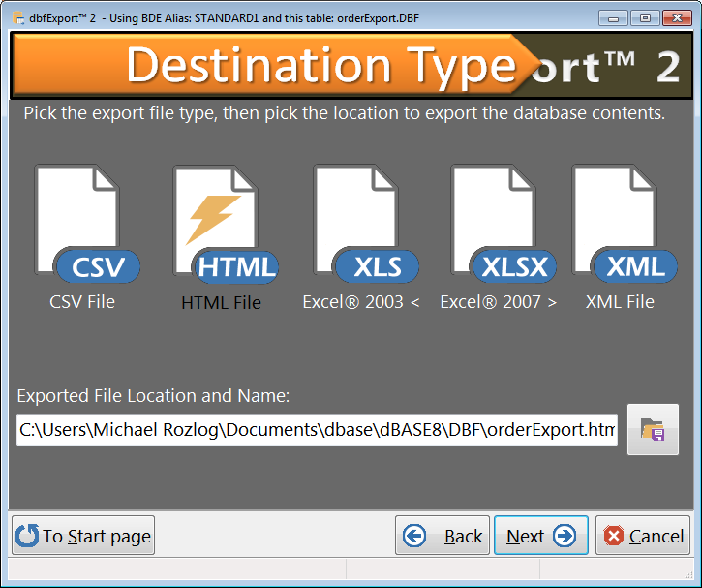The height and width of the screenshot is (588, 702).
Task: Select the HTML file type icon
Action: pyautogui.click(x=226, y=224)
